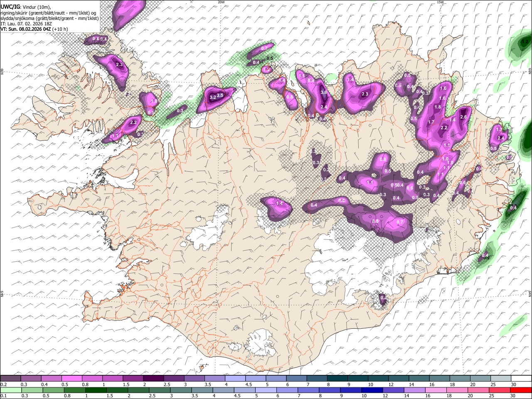This screenshot has width=532, height=399.
Task: Pick the upper legend swatch labeled 0.8
Action: tap(92, 379)
